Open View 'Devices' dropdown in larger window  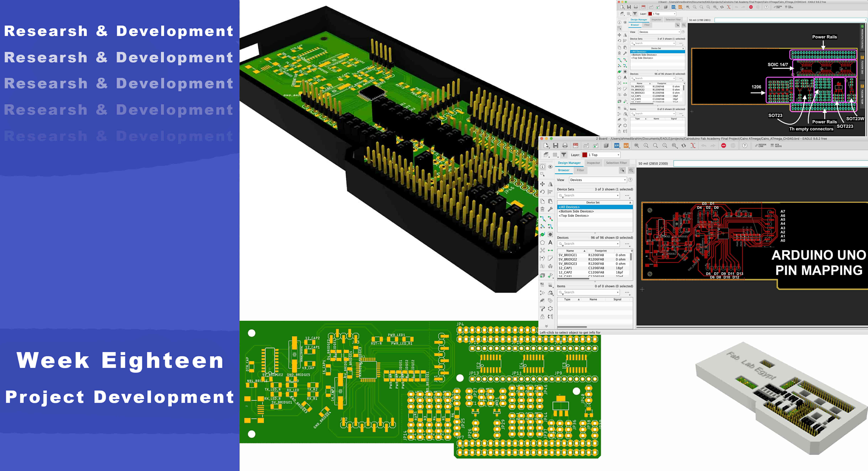tap(598, 180)
